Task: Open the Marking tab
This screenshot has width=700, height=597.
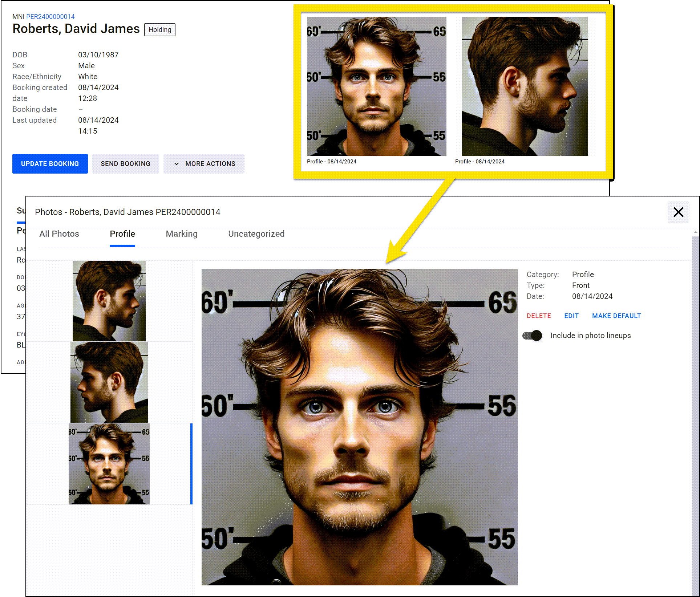Action: click(x=182, y=234)
